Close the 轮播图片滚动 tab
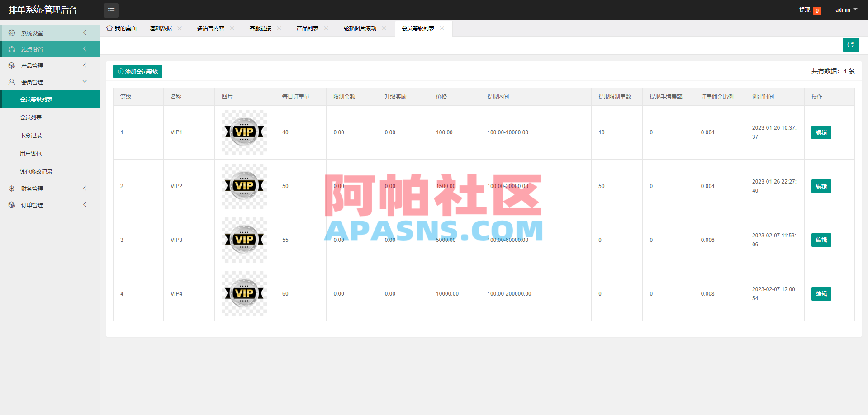The image size is (868, 415). 384,28
